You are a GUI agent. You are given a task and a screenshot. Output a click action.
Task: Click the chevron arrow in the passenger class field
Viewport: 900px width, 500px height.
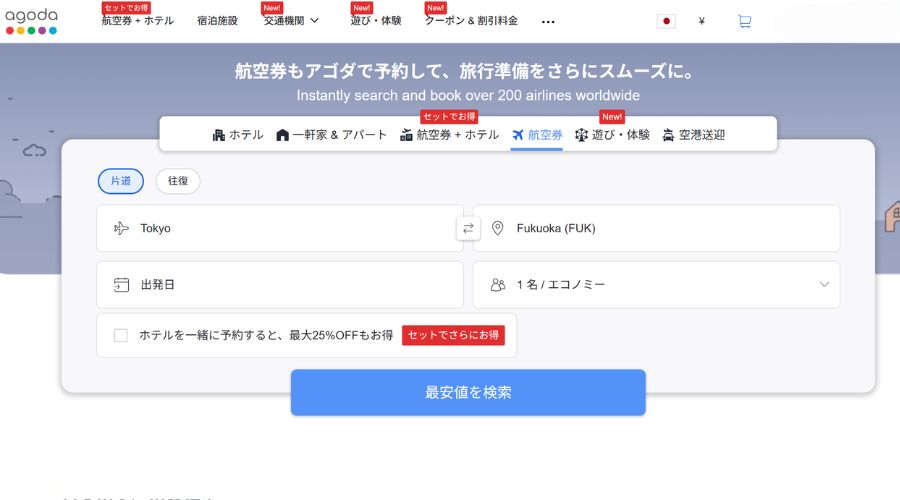[824, 285]
